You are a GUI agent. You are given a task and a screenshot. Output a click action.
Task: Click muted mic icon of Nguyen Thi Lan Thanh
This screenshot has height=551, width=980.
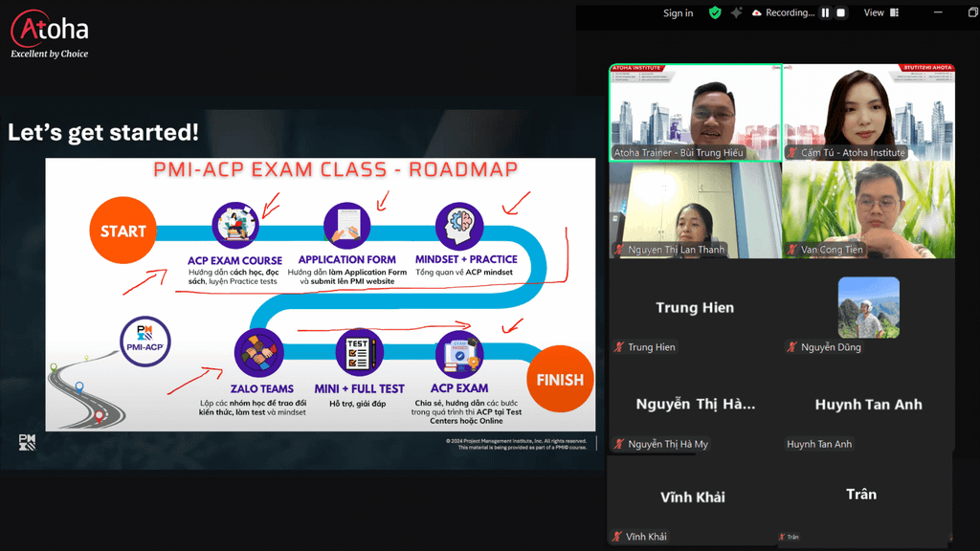619,250
